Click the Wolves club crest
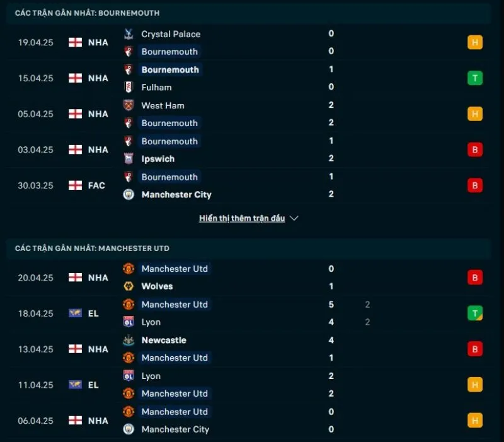Image resolution: width=504 pixels, height=442 pixels. tap(128, 286)
